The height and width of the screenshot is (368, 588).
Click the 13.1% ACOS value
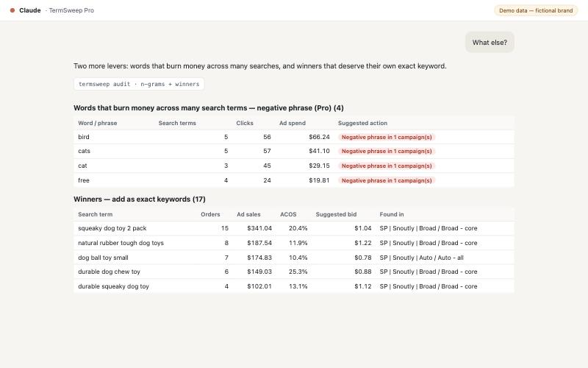point(298,286)
